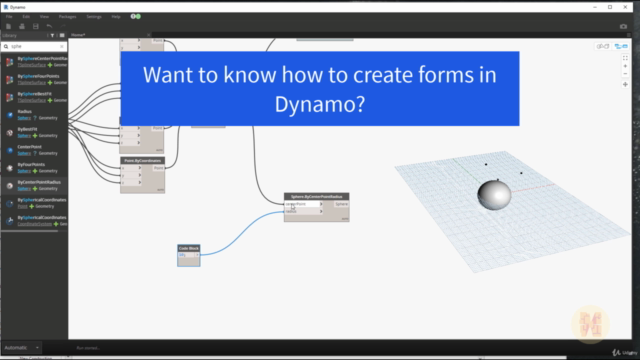Click the Radius query blue icon
The height and width of the screenshot is (360, 640).
(10, 115)
